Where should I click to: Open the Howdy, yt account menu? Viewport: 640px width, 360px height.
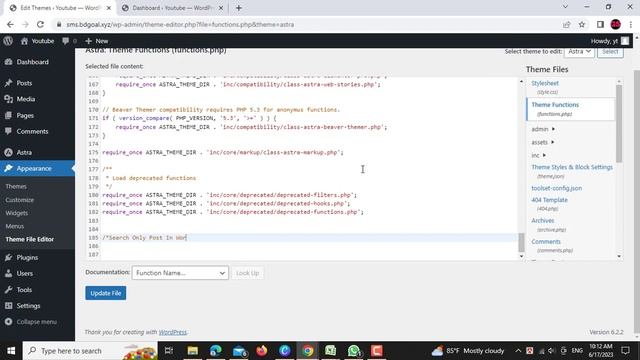pos(610,41)
